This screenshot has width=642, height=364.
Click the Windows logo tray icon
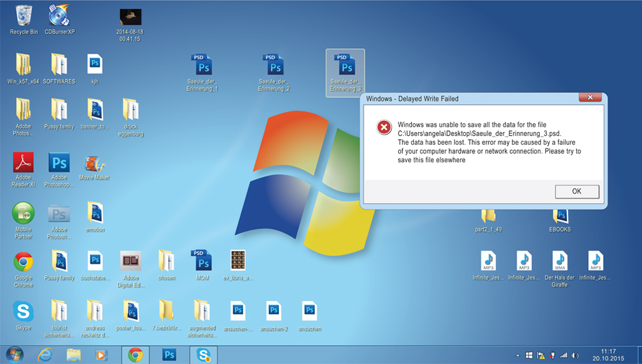click(529, 355)
